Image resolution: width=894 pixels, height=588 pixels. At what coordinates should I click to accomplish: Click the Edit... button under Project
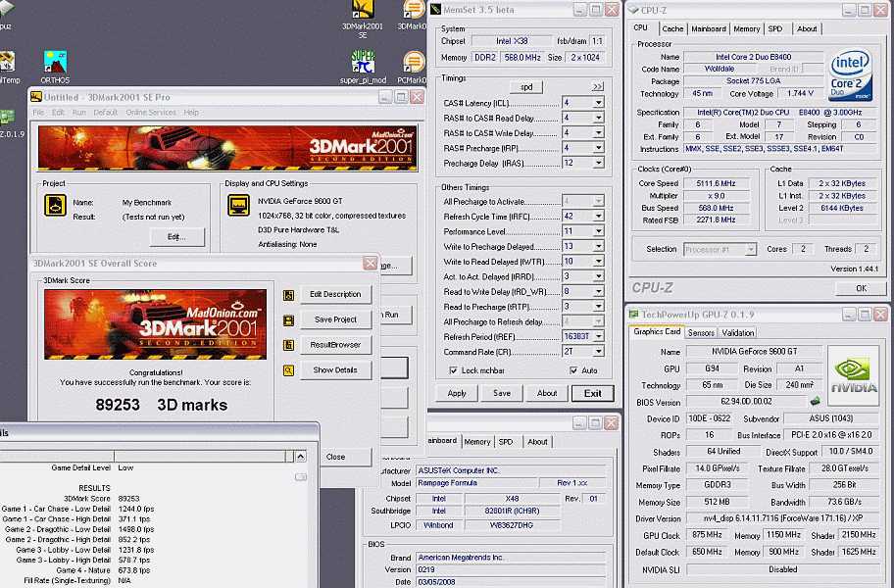pyautogui.click(x=176, y=237)
